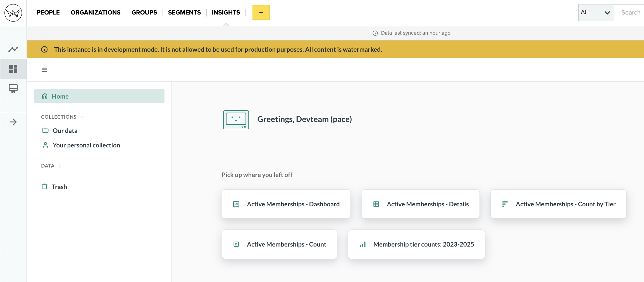Click the 'Greetings, Devteam (pace)' heading
The image size is (644, 282).
point(304,119)
